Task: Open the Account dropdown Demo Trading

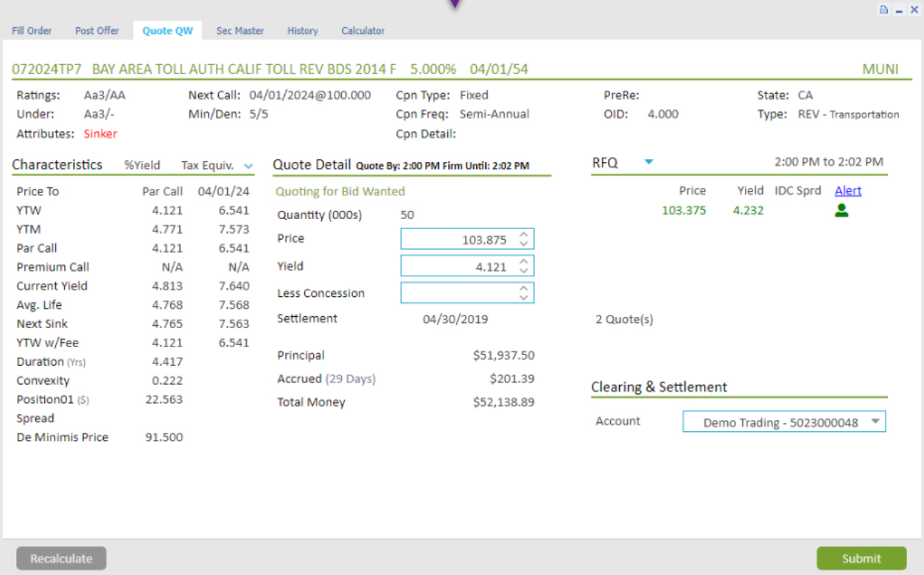Action: pos(784,422)
